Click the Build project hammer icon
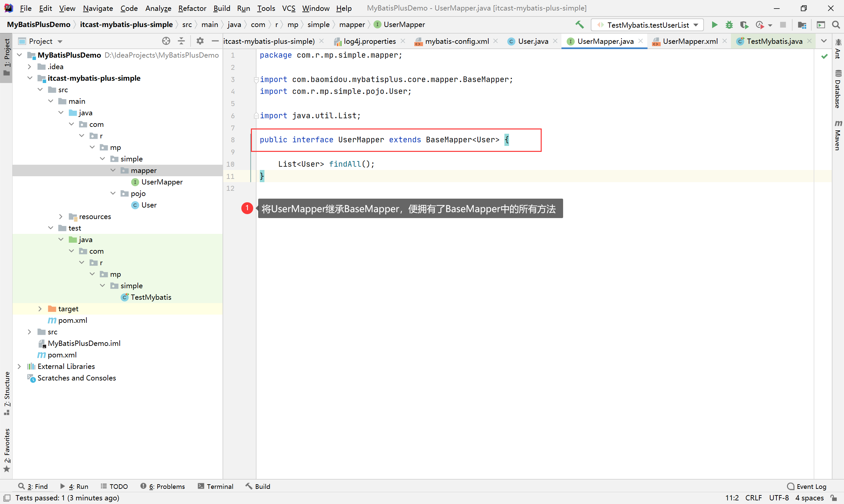 point(580,25)
